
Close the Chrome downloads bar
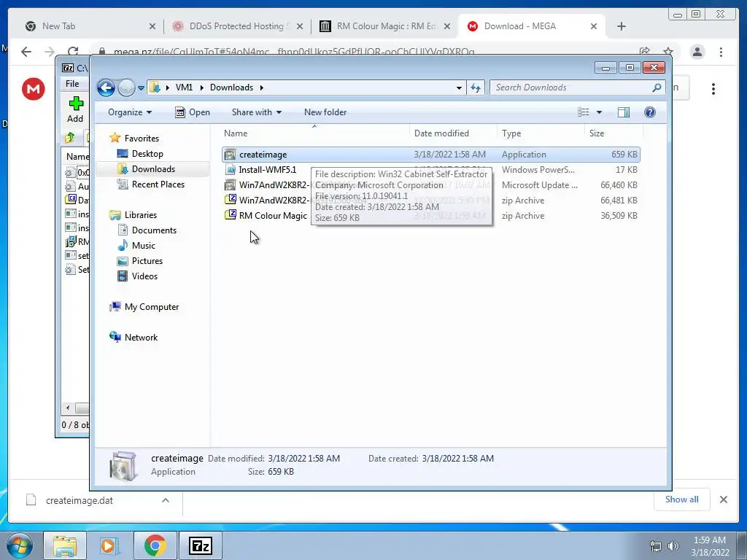(x=724, y=499)
